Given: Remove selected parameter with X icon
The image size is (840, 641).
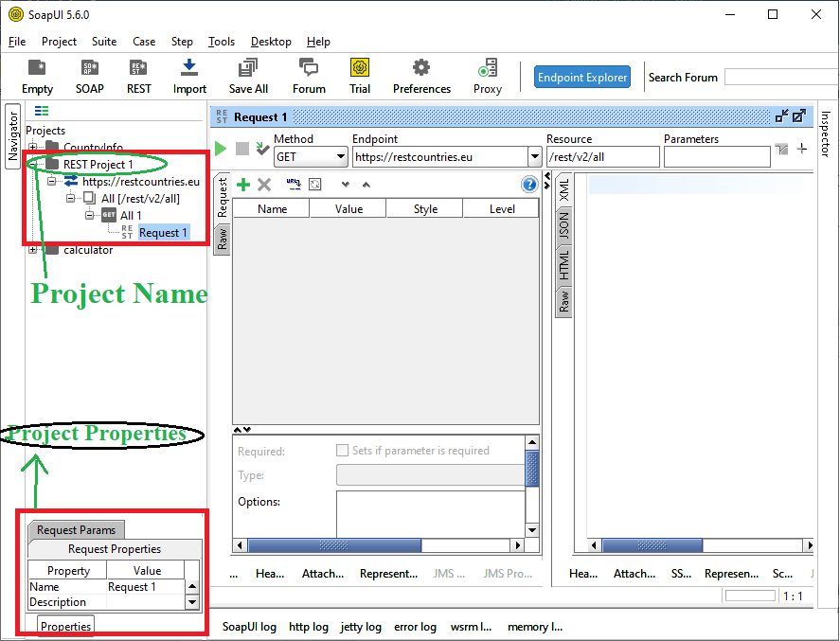Looking at the screenshot, I should pos(264,185).
